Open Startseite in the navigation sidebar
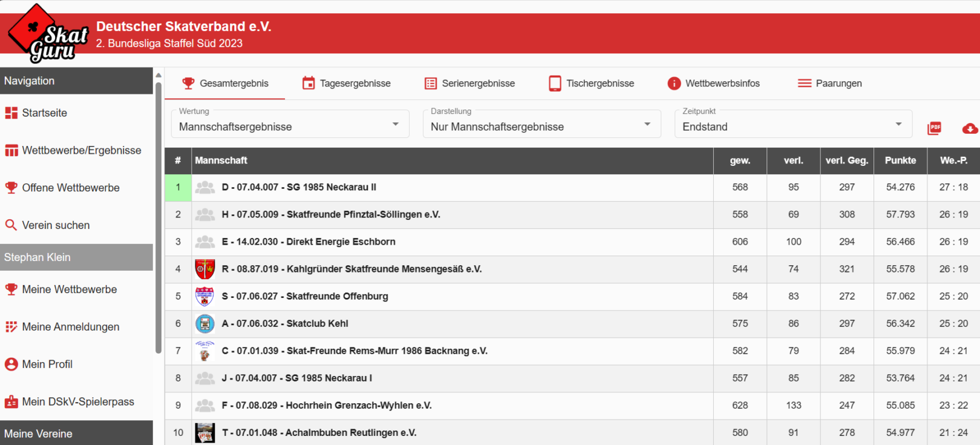 point(44,113)
